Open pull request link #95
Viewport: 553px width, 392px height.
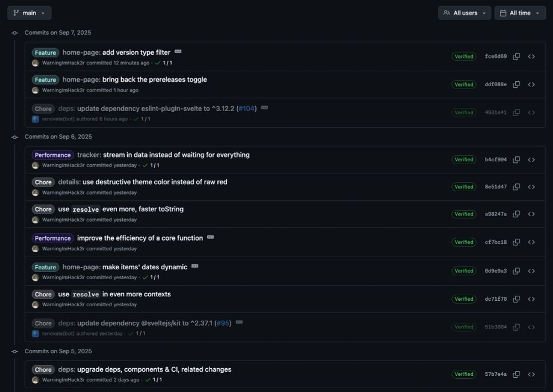223,323
